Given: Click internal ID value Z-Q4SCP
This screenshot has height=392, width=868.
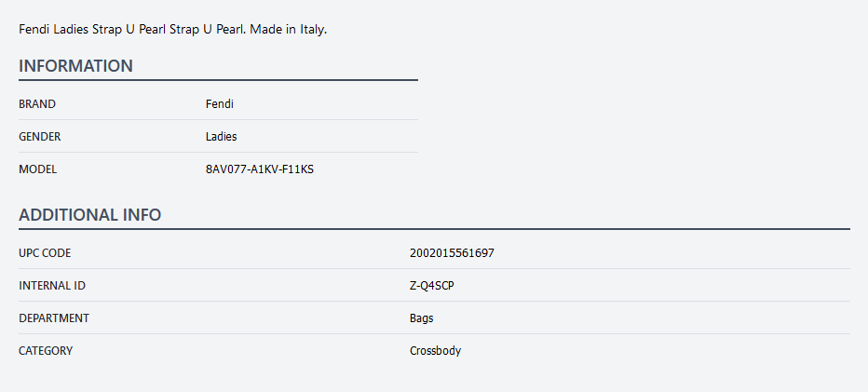Looking at the screenshot, I should (432, 286).
